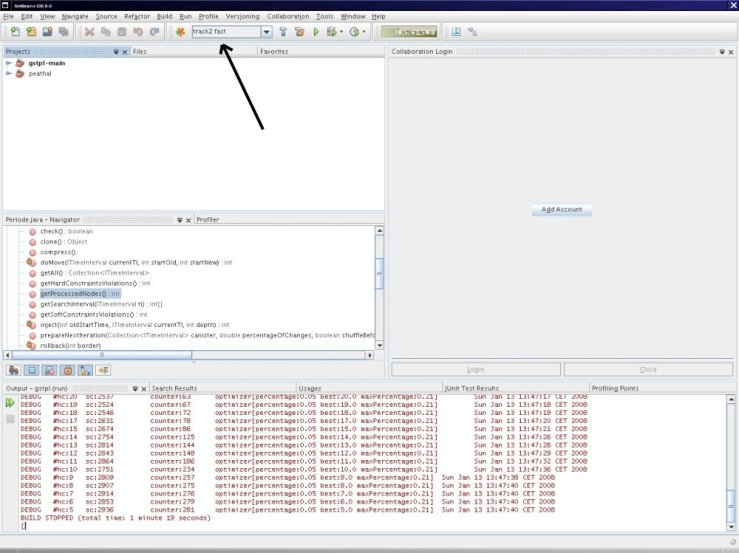The image size is (739, 553).
Task: Click the Profile Main Project clock icon
Action: (354, 32)
